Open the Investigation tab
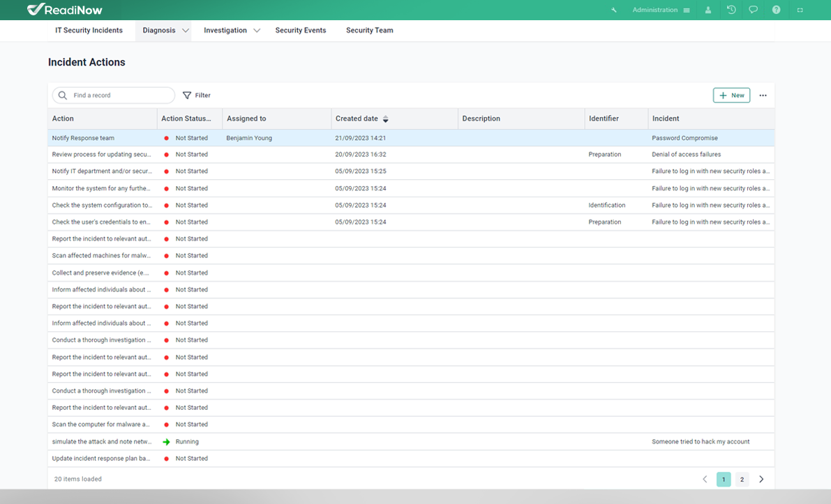The image size is (831, 504). tap(225, 30)
